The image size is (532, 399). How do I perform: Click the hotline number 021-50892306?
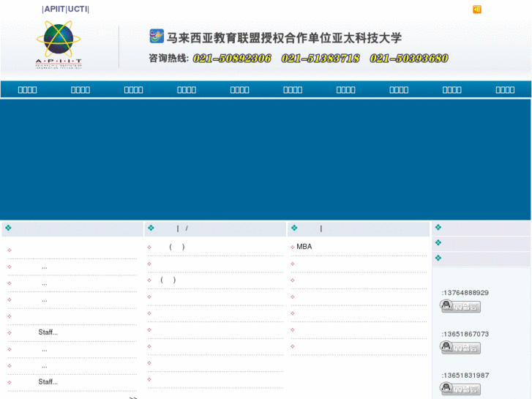point(232,59)
